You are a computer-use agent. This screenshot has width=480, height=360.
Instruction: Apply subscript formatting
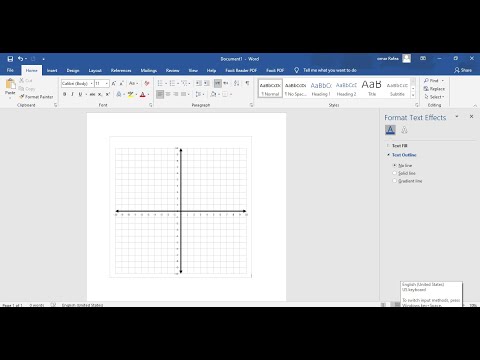(100, 94)
